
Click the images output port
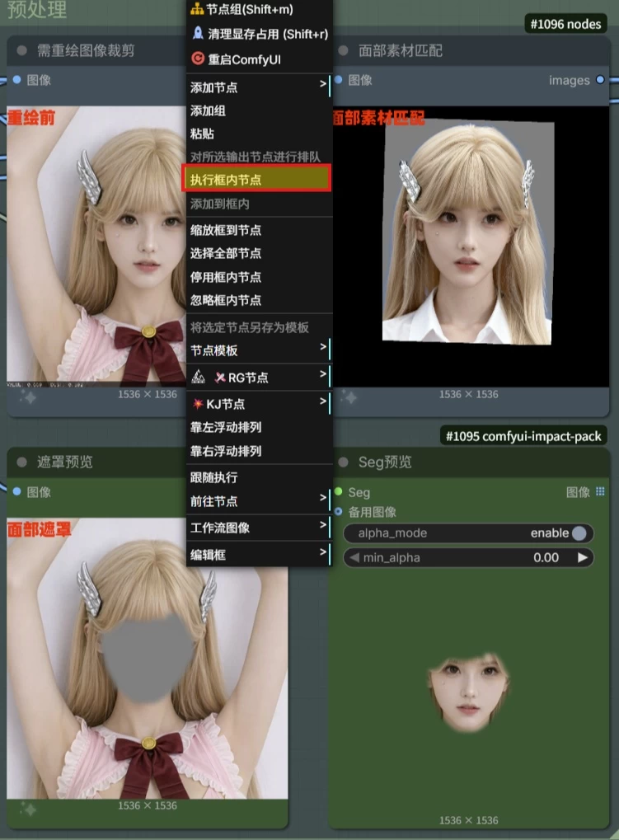[600, 80]
